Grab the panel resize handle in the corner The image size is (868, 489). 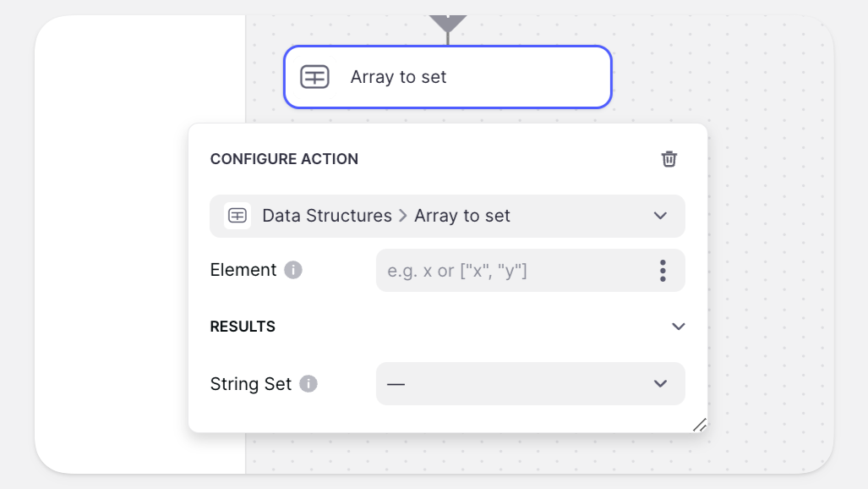coord(699,425)
